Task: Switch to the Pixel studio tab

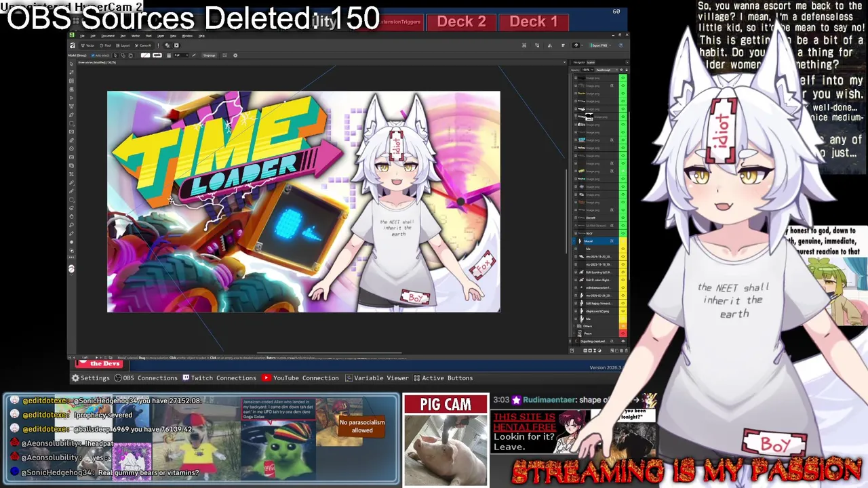Action: tap(105, 45)
